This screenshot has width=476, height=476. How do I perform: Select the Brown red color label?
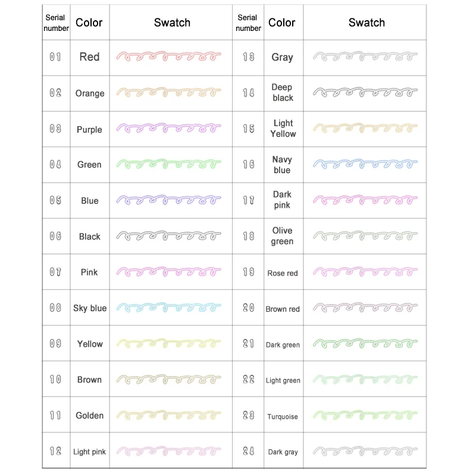[x=283, y=309]
